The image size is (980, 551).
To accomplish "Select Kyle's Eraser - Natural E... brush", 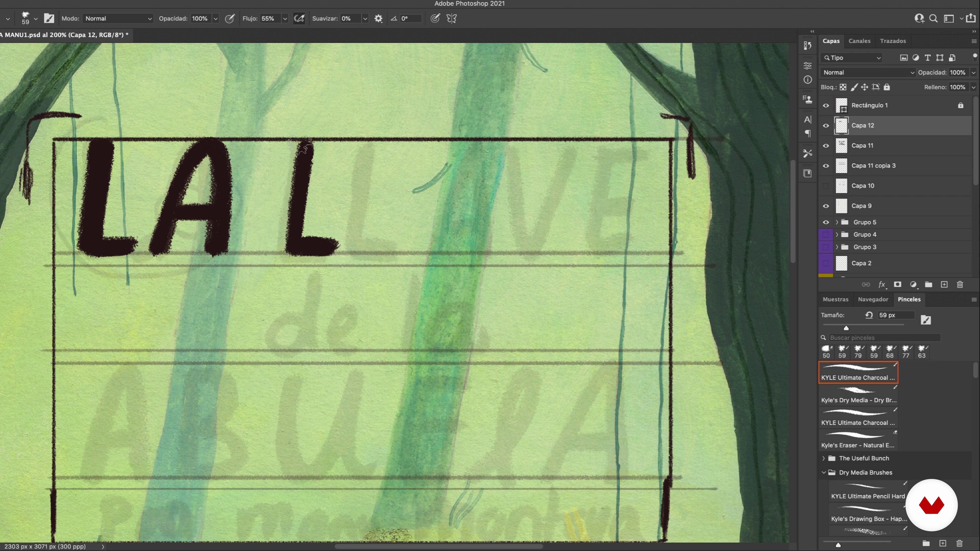I will (858, 440).
